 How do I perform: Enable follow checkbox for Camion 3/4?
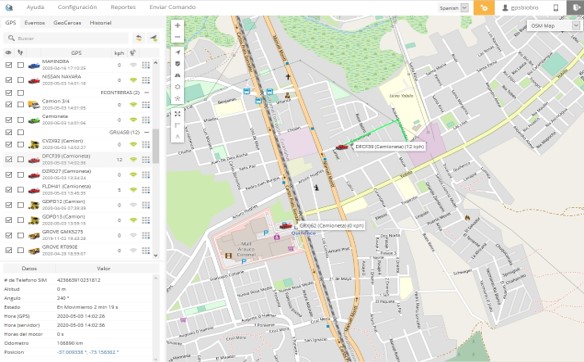tap(20, 104)
